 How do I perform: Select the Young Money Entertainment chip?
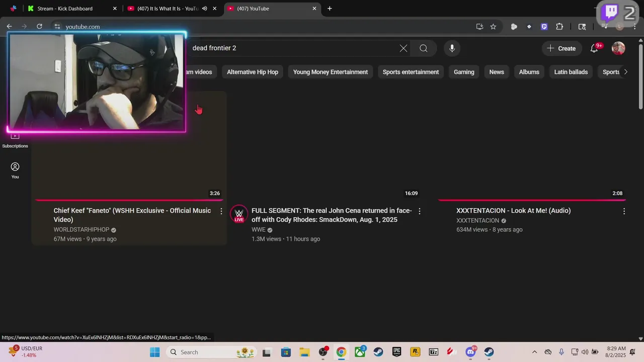(x=331, y=72)
